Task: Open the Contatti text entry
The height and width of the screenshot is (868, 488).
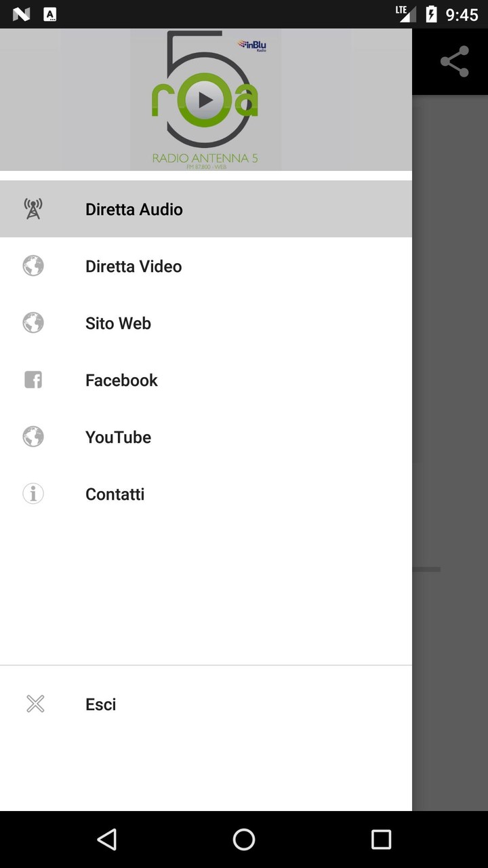Action: (115, 494)
